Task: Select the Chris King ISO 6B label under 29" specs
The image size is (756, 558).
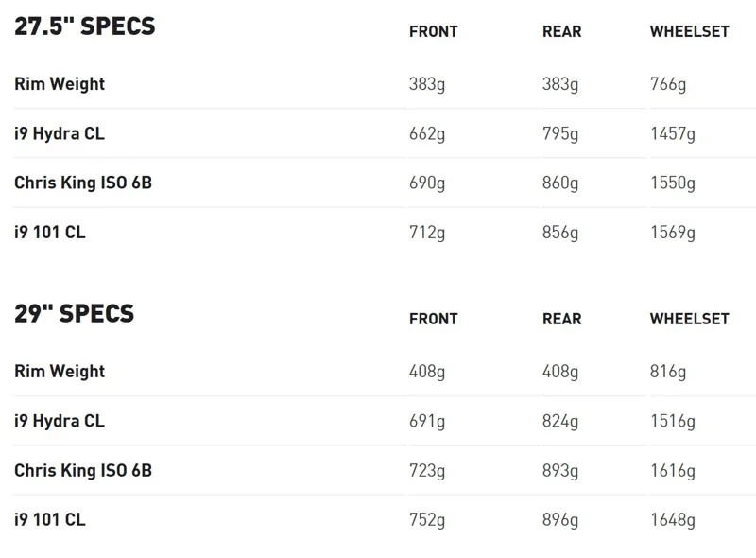Action: point(83,470)
